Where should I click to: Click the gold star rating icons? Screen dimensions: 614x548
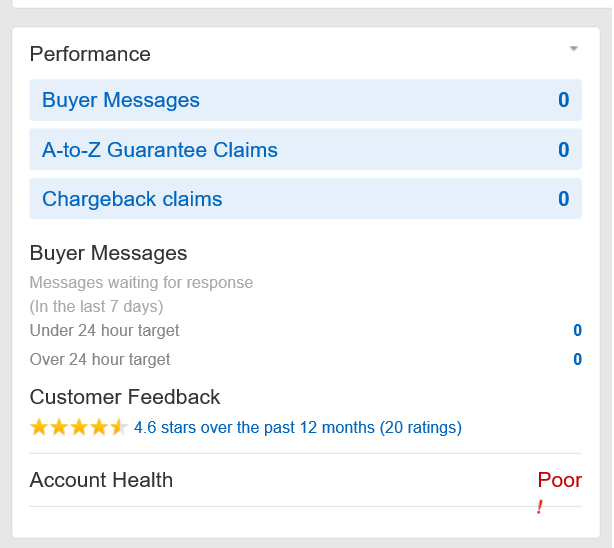[x=79, y=427]
